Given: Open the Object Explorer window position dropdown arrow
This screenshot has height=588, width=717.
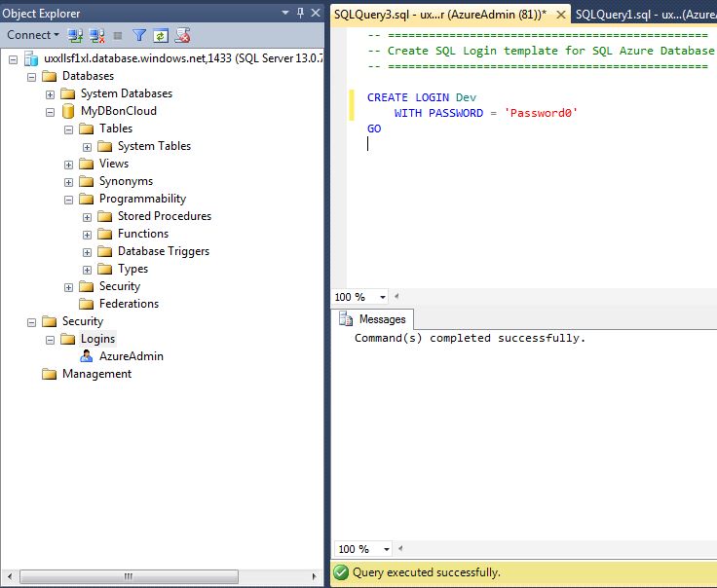Looking at the screenshot, I should [285, 13].
